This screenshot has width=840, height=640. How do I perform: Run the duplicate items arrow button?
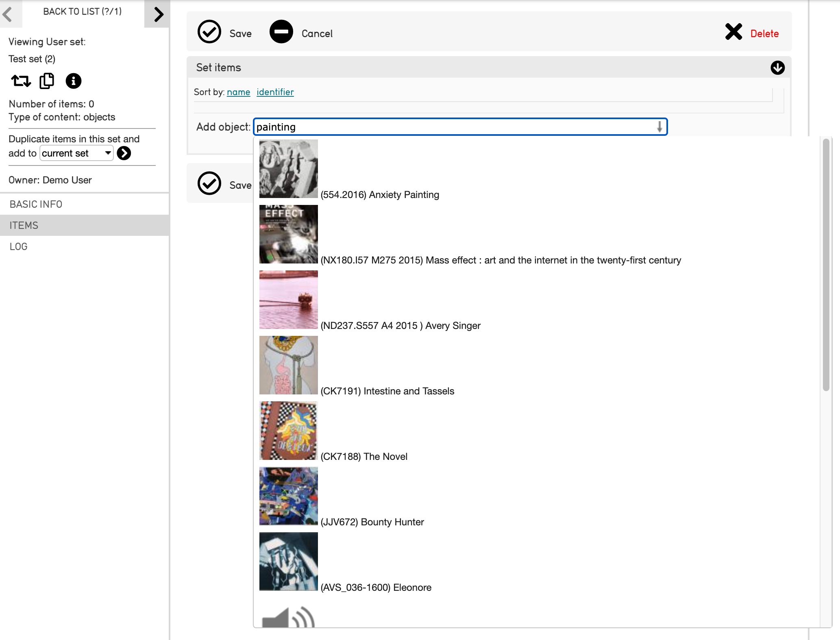coord(124,153)
